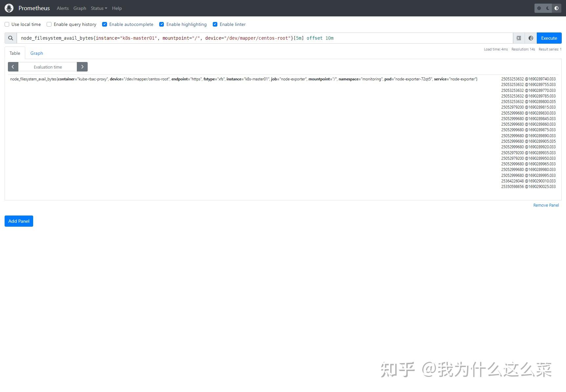Disable the Enable autocomplete checkbox
The width and height of the screenshot is (566, 392).
pyautogui.click(x=104, y=24)
